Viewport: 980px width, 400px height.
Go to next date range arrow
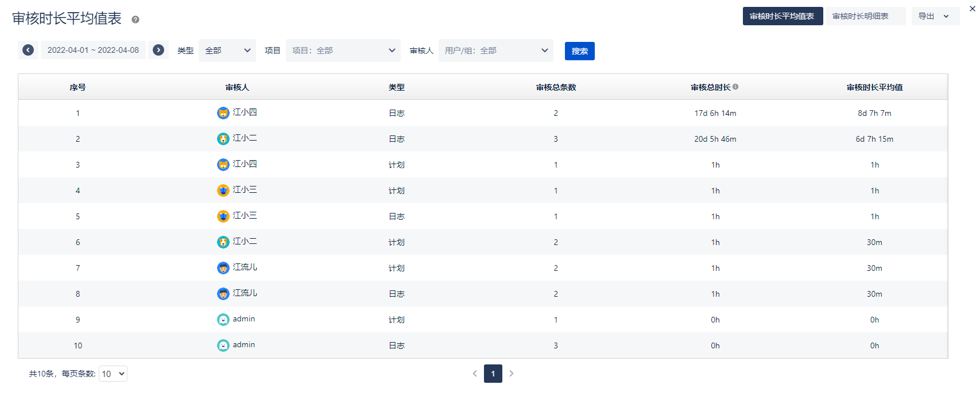tap(158, 50)
